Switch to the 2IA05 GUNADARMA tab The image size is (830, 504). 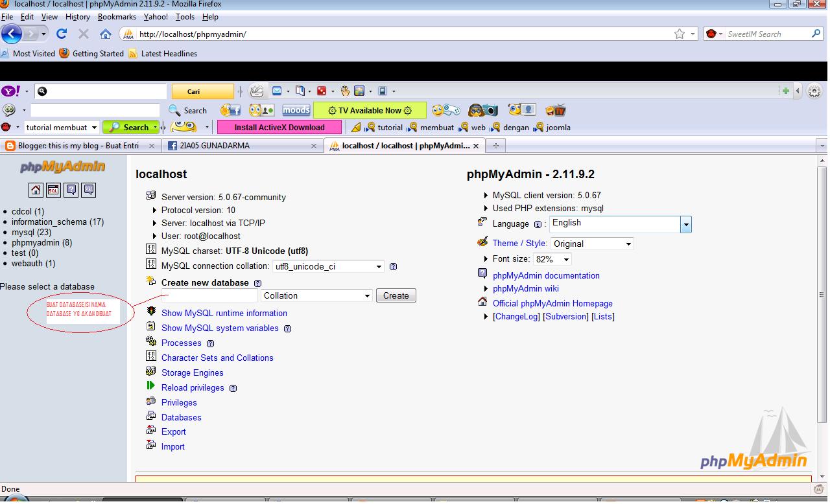tap(242, 146)
